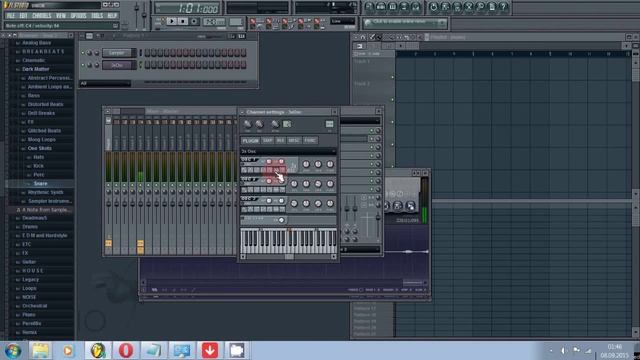Click the Windows Start button
Viewport: 640px width, 360px height.
point(12,351)
